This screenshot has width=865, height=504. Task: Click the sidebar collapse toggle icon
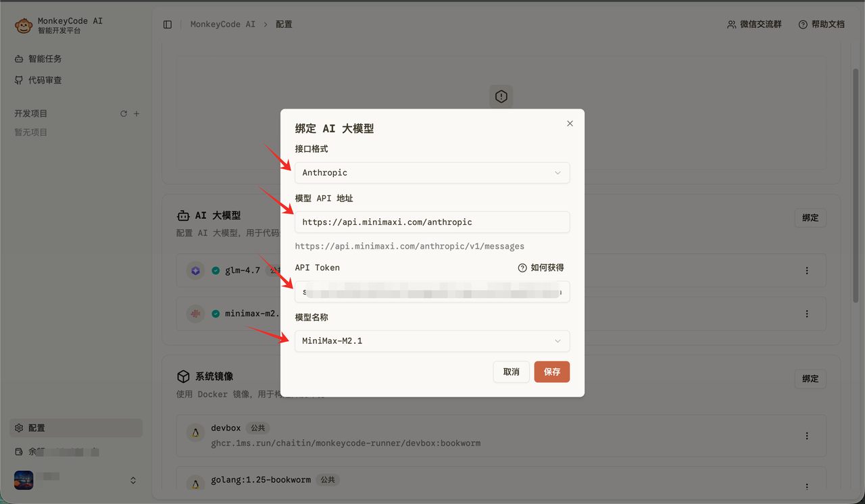(168, 24)
